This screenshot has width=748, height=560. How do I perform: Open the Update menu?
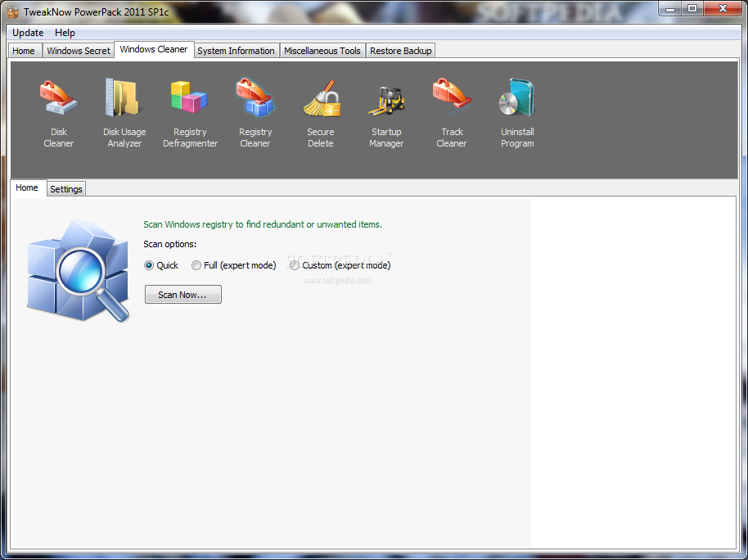point(28,33)
